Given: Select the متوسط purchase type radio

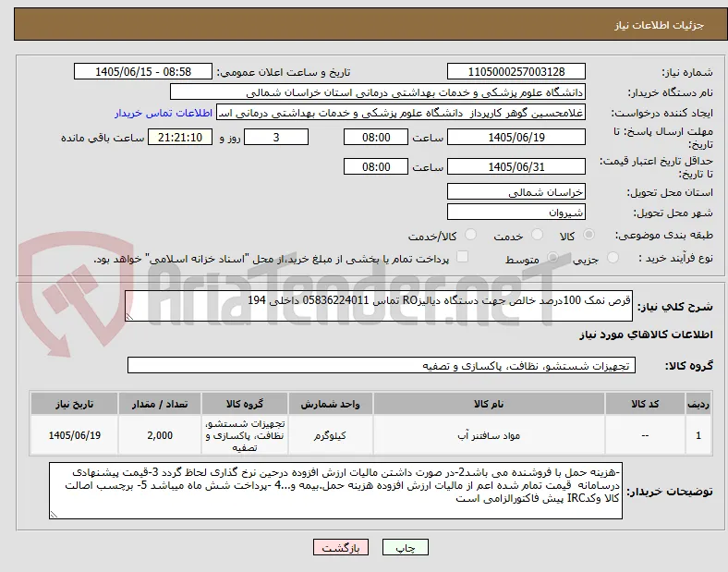Looking at the screenshot, I should pyautogui.click(x=552, y=257).
